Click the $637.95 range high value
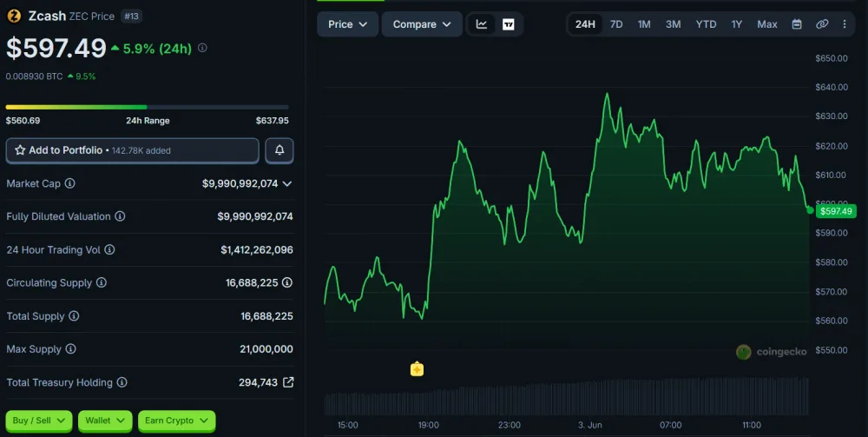 [x=272, y=120]
